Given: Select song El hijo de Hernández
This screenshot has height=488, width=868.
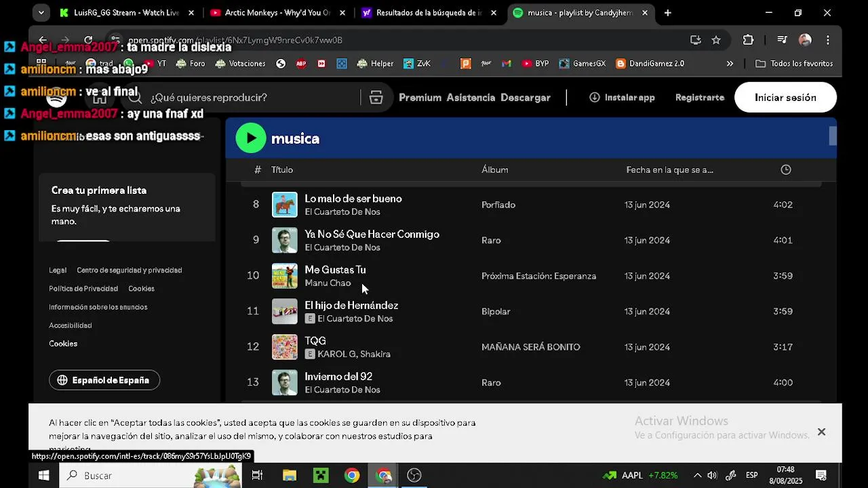Looking at the screenshot, I should tap(351, 306).
